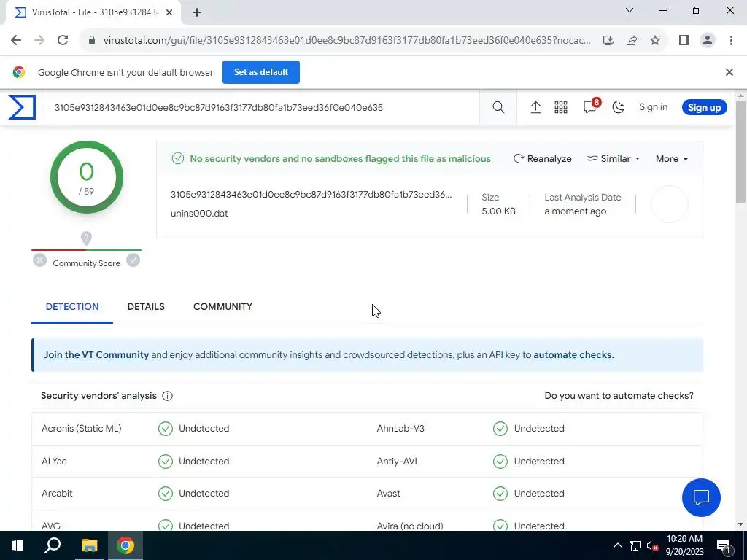Viewport: 747px width, 560px height.
Task: Click Last Analysis Date a moment ago
Action: 583,204
